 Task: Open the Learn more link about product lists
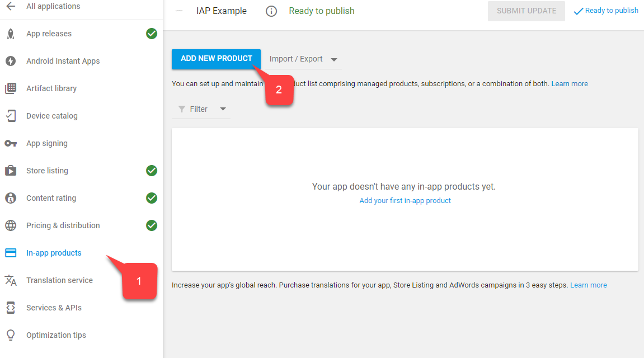click(570, 83)
